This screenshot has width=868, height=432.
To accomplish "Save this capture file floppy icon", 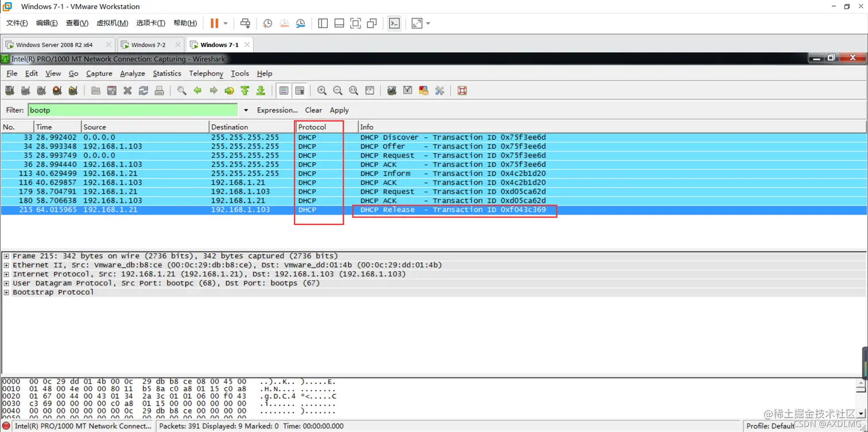I will pyautogui.click(x=112, y=91).
